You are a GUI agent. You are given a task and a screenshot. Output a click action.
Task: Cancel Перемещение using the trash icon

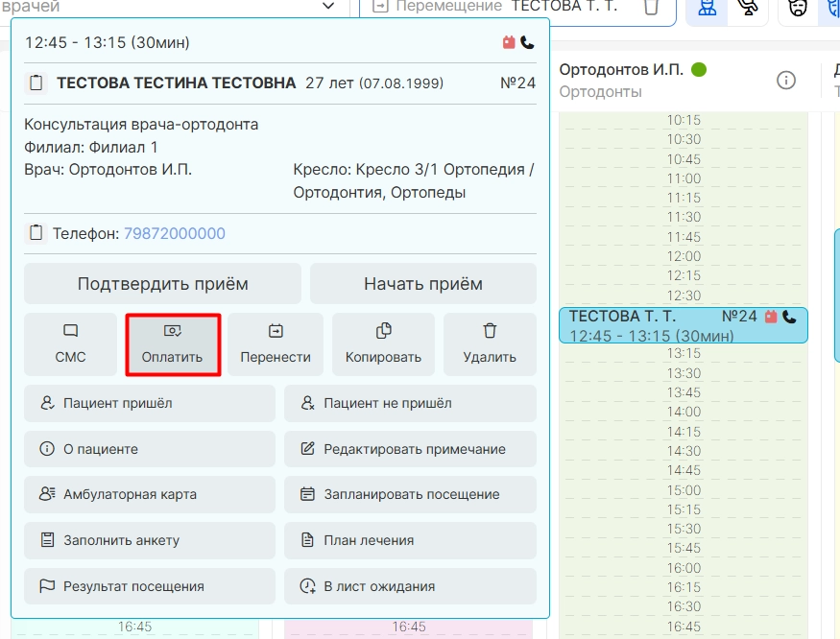tap(651, 7)
